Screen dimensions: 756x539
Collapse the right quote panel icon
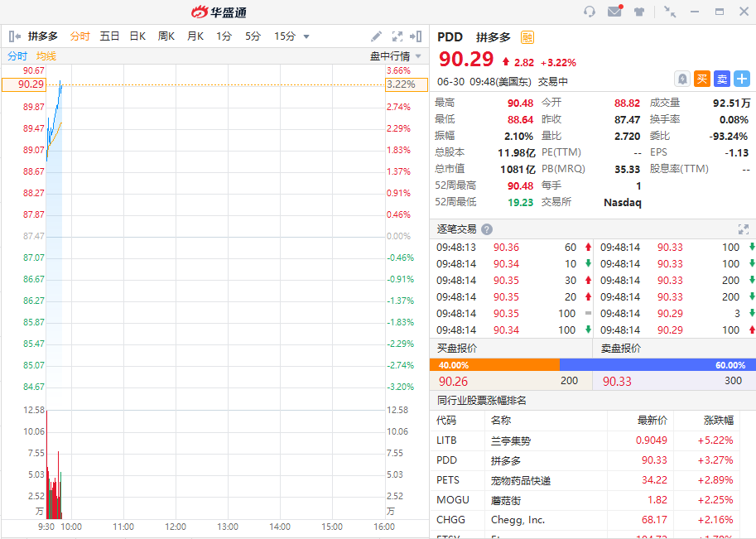[x=416, y=36]
